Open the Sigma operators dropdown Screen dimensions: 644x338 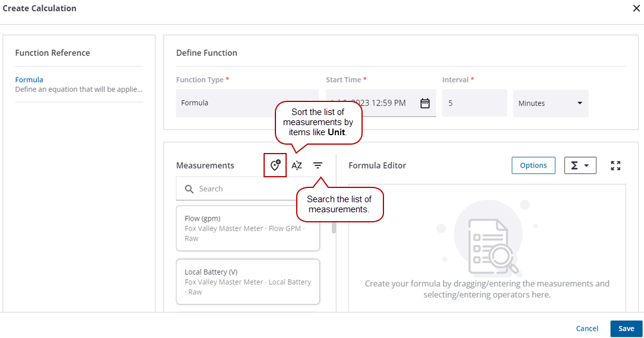pos(580,165)
